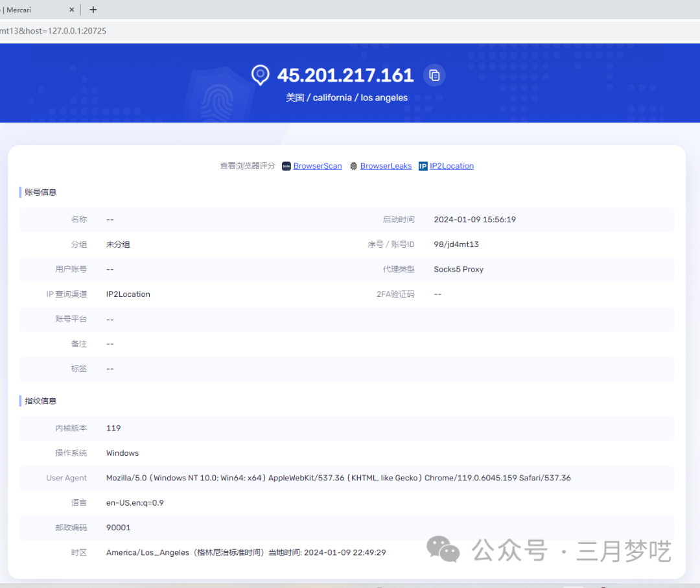Screen dimensions: 700x588
Task: Click the 账号平台 field label
Action: coord(71,319)
